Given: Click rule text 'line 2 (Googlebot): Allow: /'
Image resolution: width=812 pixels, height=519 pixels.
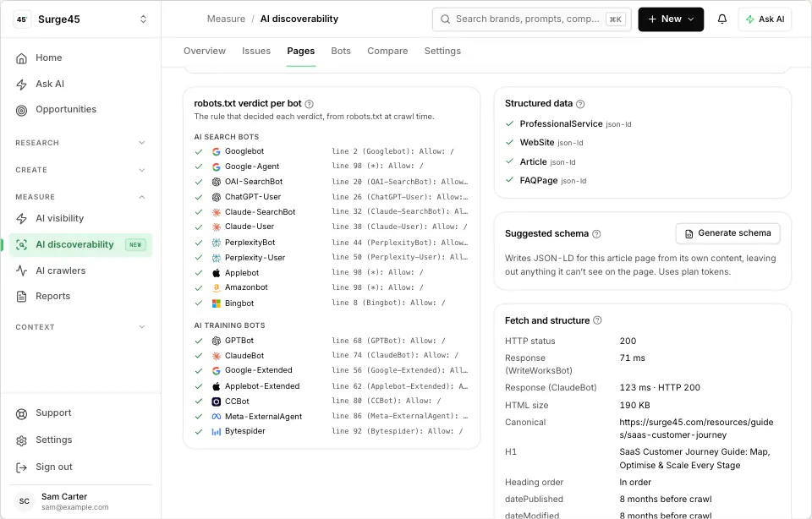Looking at the screenshot, I should [x=392, y=151].
